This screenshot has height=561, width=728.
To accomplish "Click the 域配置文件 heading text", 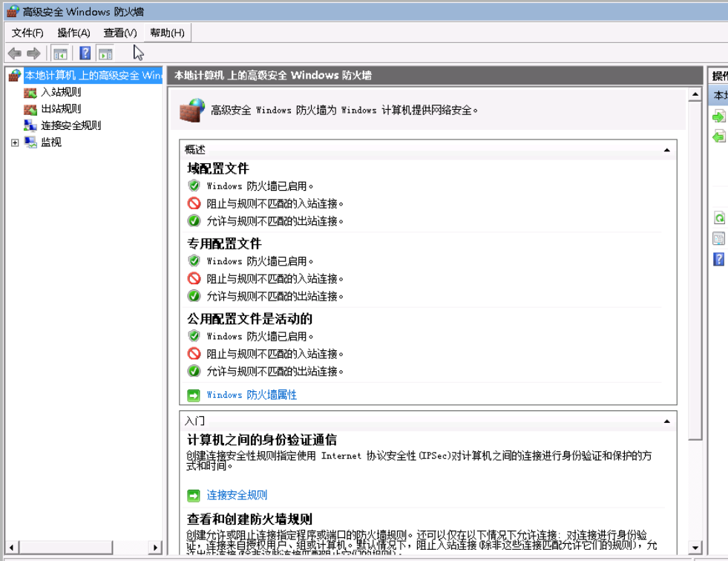I will point(218,168).
